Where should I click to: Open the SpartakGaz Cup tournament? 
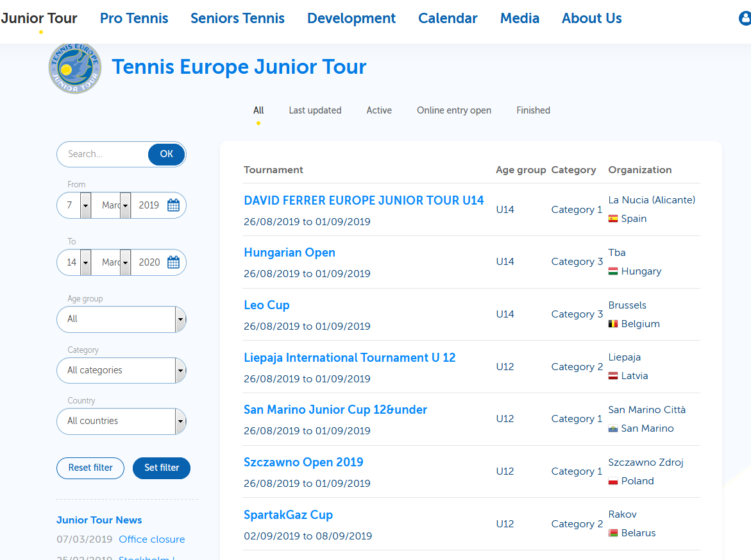[289, 515]
